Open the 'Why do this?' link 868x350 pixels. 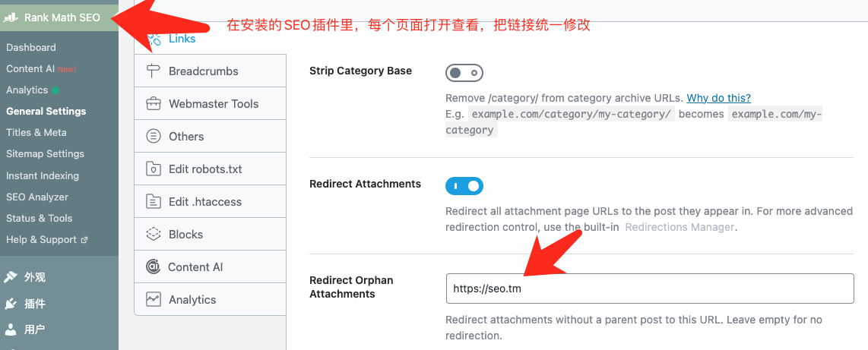(718, 98)
